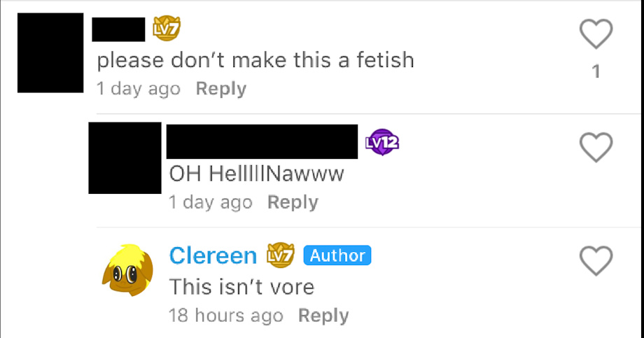Like the "please don't make this a fetish" comment

coord(596,34)
